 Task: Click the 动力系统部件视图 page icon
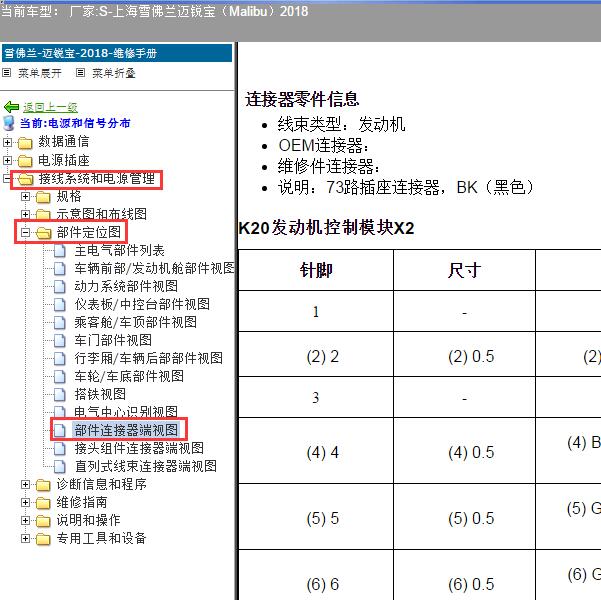coord(59,286)
